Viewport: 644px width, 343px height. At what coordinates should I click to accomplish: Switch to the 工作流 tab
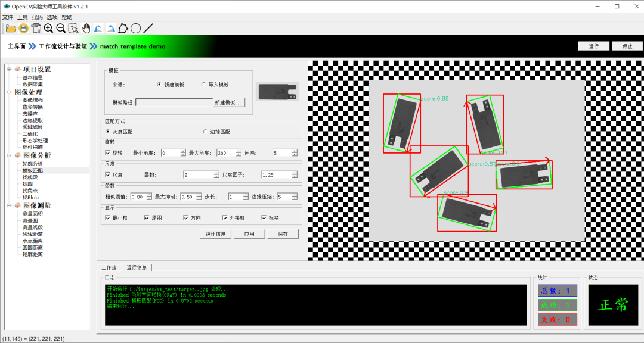(109, 267)
